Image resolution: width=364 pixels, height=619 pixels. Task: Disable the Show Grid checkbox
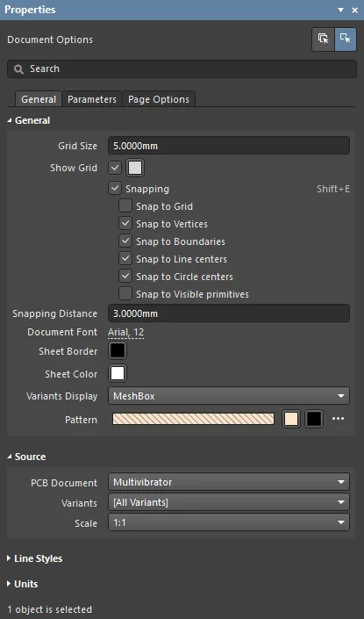pyautogui.click(x=115, y=168)
